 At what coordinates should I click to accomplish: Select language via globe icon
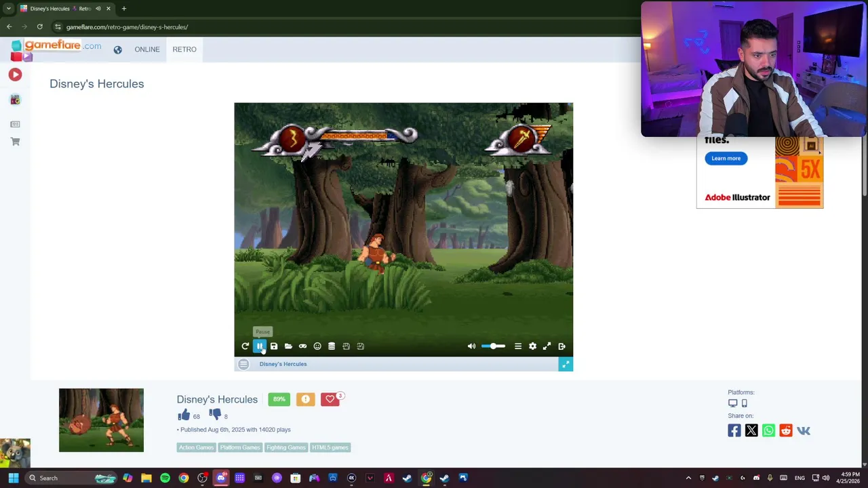pos(118,49)
